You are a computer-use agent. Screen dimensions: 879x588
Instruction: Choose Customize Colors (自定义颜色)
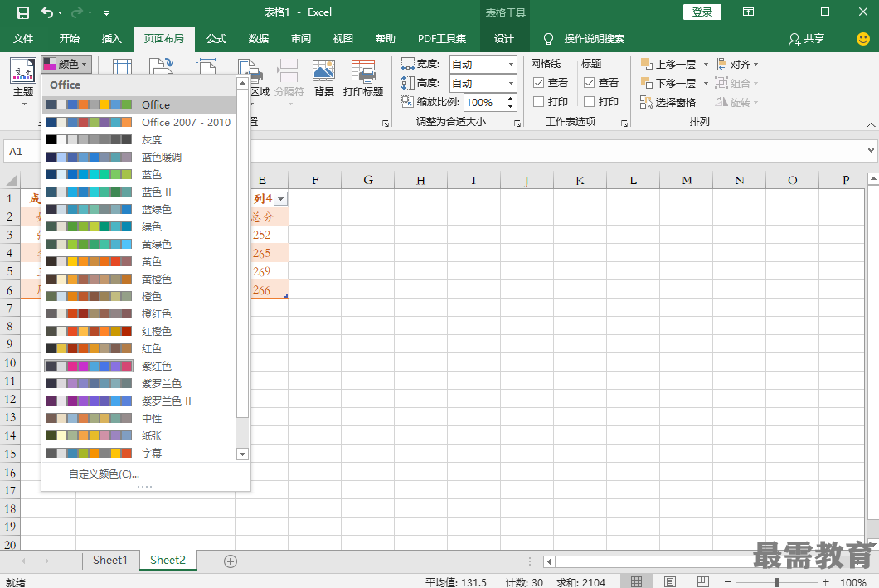point(104,474)
